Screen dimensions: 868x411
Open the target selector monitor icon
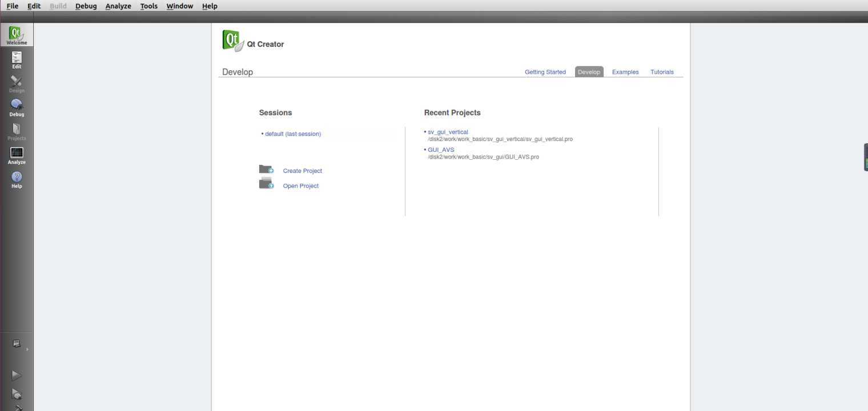17,344
